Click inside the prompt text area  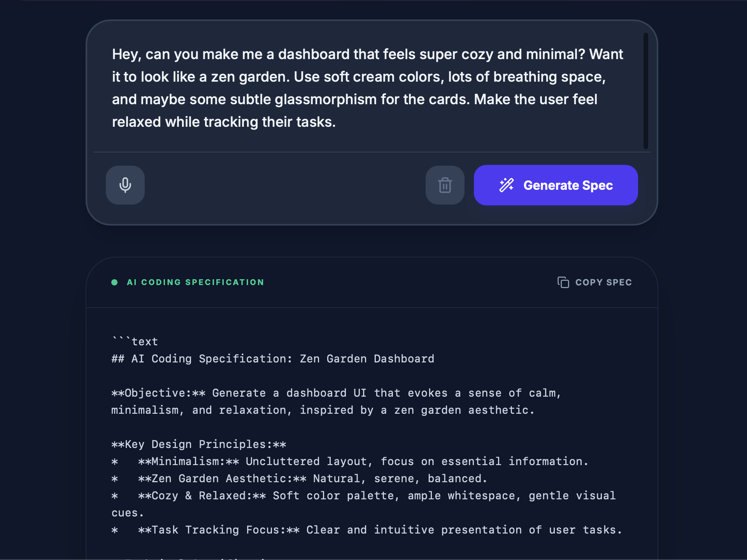click(350, 87)
